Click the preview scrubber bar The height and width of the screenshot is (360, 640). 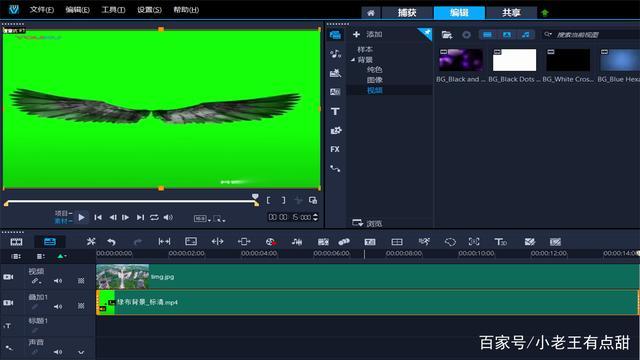(131, 202)
